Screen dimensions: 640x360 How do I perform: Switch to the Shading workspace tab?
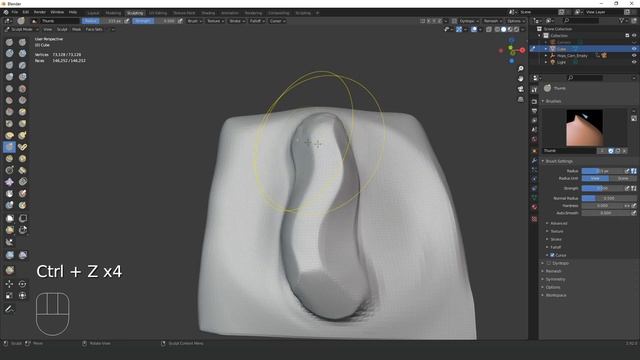click(x=208, y=13)
